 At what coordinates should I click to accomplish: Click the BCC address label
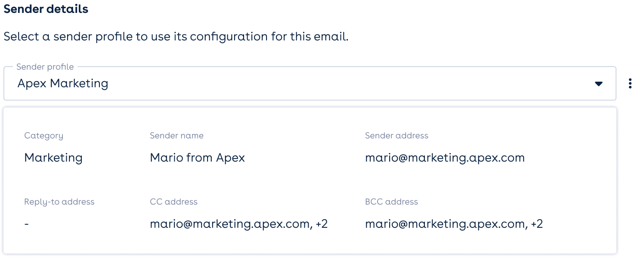coord(391,202)
